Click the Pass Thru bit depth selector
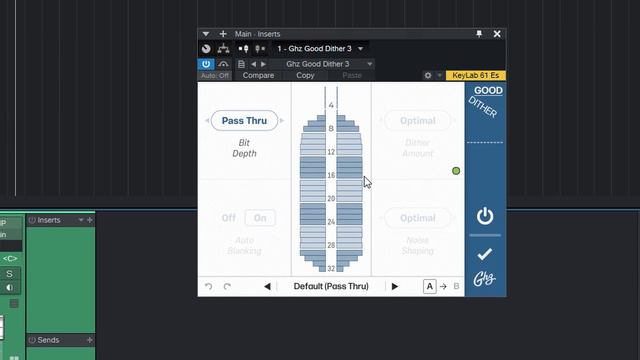The width and height of the screenshot is (640, 360). click(244, 121)
